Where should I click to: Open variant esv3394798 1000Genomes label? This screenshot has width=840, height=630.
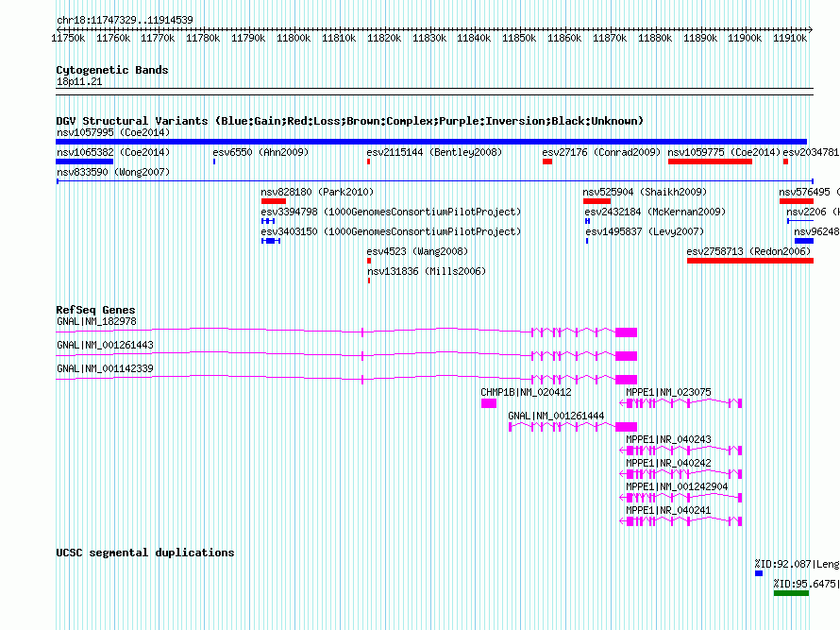pyautogui.click(x=391, y=212)
